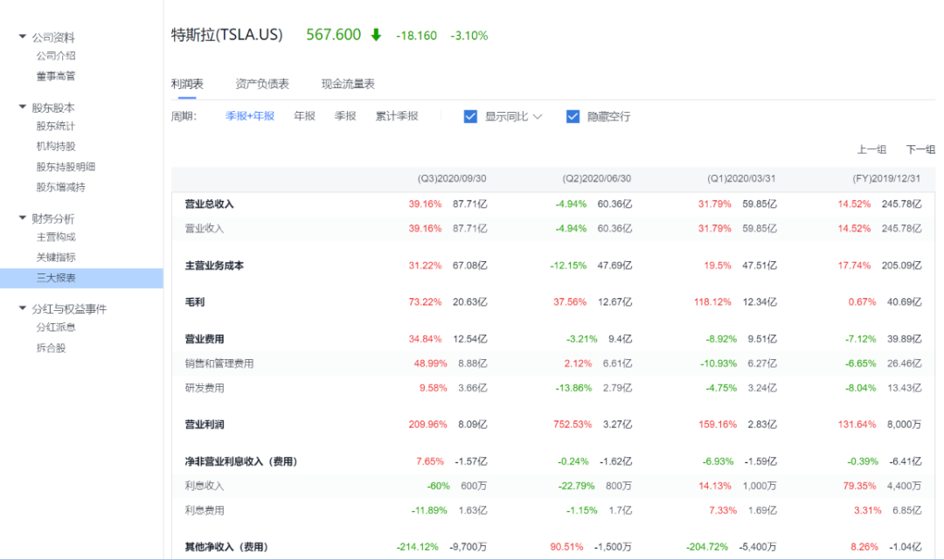Image resolution: width=944 pixels, height=560 pixels.
Task: Select the 营业利润 row label
Action: pyautogui.click(x=204, y=425)
